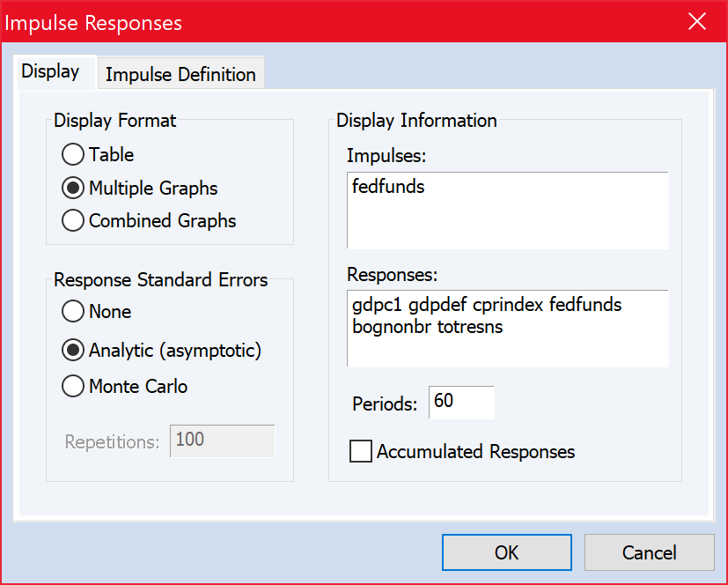
Task: Switch to the Display tab
Action: (x=50, y=72)
